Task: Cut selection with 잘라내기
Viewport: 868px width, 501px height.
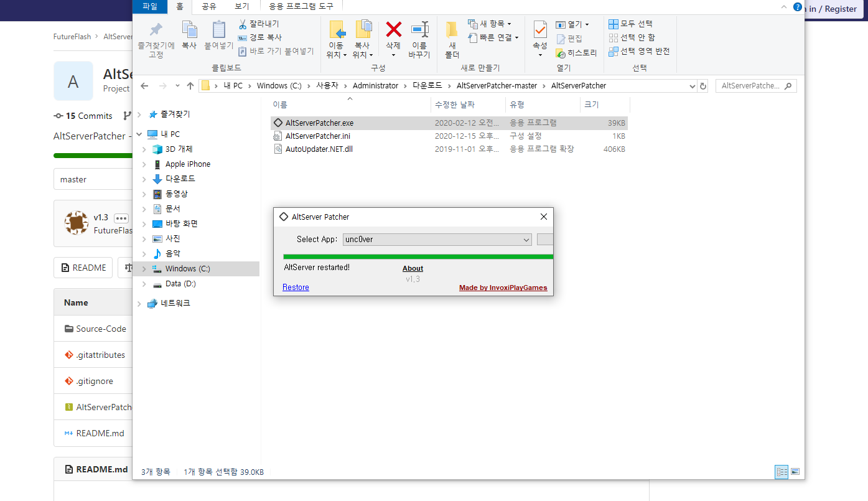Action: tap(259, 24)
